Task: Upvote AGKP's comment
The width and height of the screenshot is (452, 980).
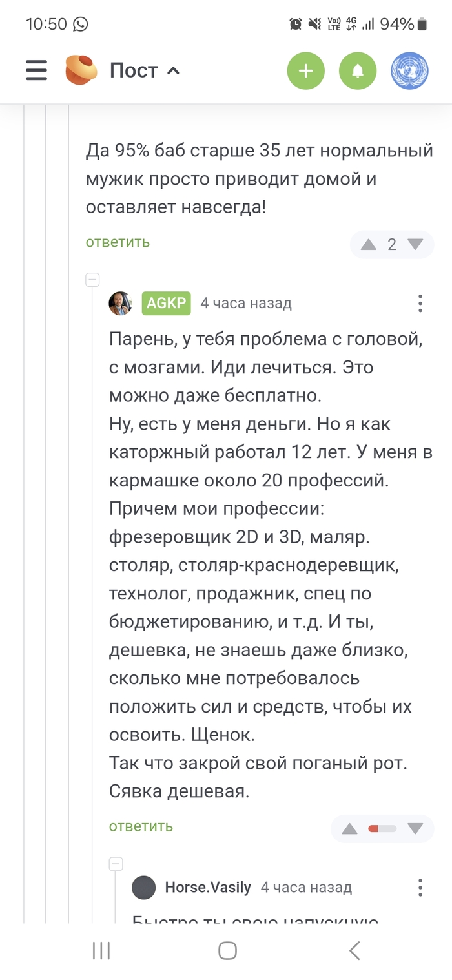Action: [349, 828]
